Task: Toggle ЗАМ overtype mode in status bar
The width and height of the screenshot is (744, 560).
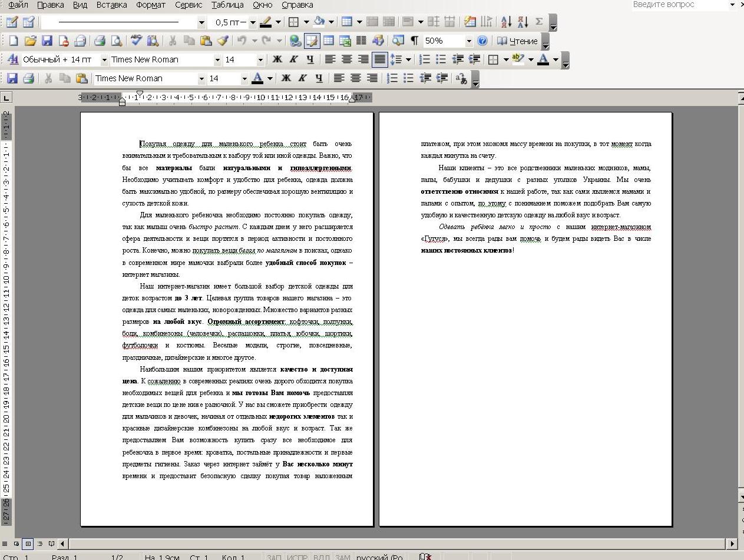Action: [x=342, y=557]
